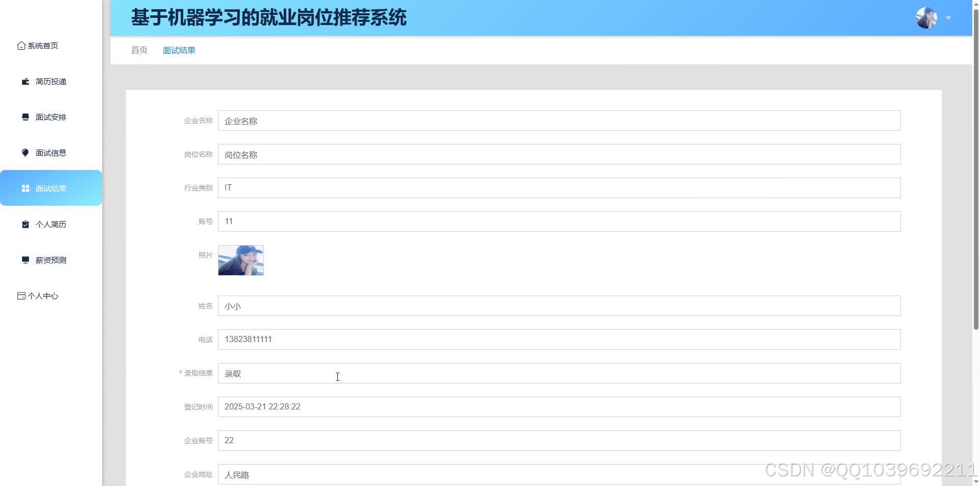Open the 照片 thumbnail image

coord(241,260)
